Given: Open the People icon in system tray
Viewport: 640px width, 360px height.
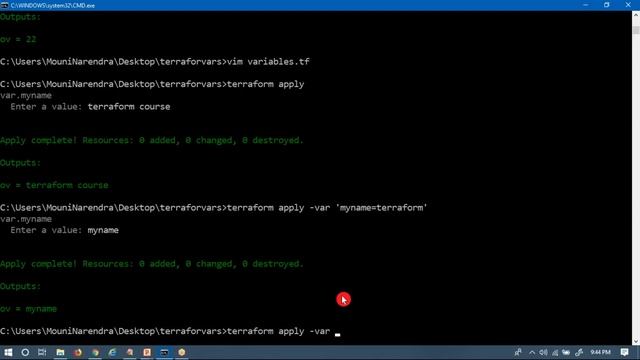Looking at the screenshot, I should (x=518, y=352).
